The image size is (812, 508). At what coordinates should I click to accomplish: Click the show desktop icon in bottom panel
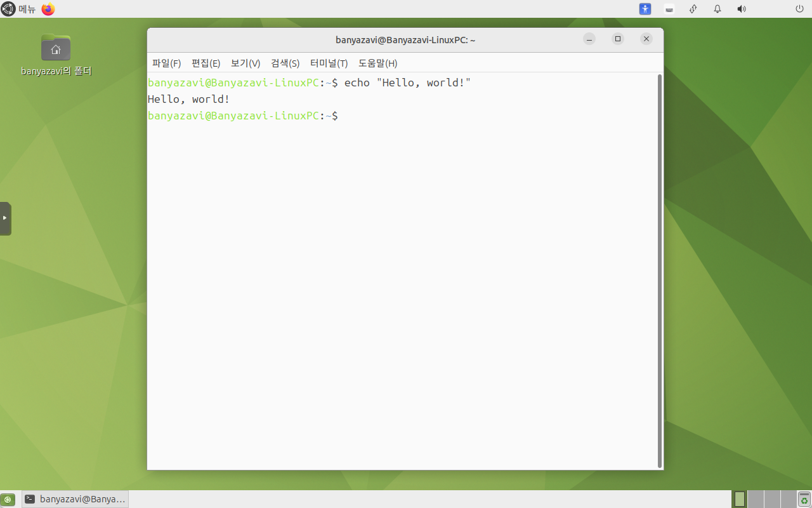point(8,499)
